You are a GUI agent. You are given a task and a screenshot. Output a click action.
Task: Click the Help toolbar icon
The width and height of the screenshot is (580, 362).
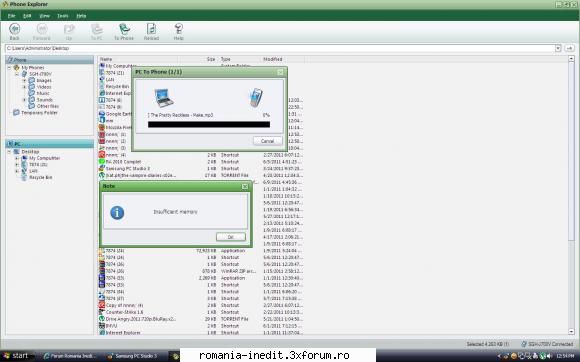coord(179,31)
